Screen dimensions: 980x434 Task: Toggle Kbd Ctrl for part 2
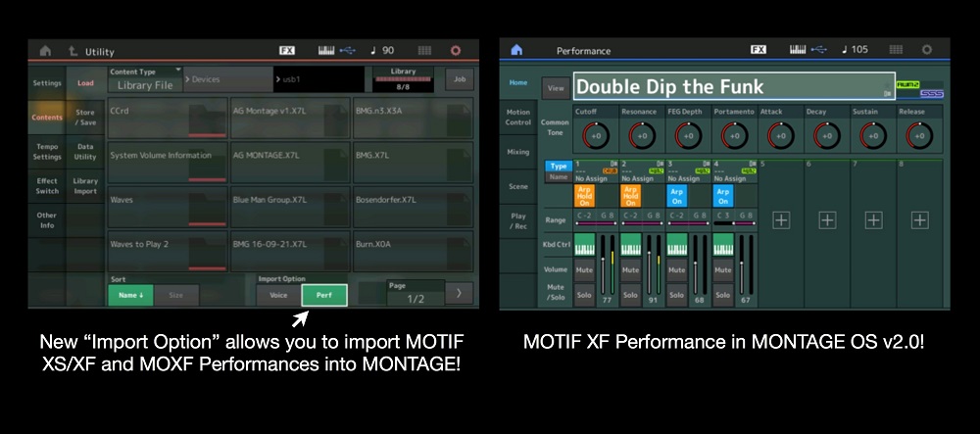[x=630, y=244]
